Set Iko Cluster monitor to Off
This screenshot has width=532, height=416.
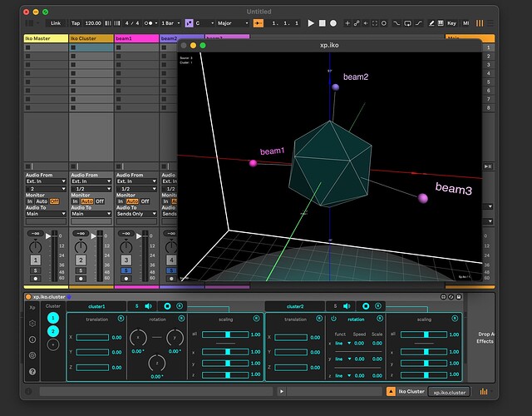pos(100,201)
